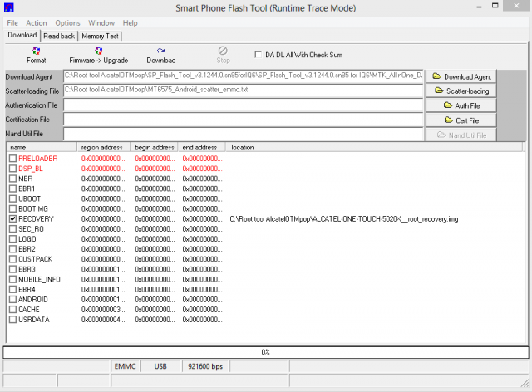Image resolution: width=532 pixels, height=392 pixels.
Task: Open the Options menu
Action: pyautogui.click(x=67, y=23)
